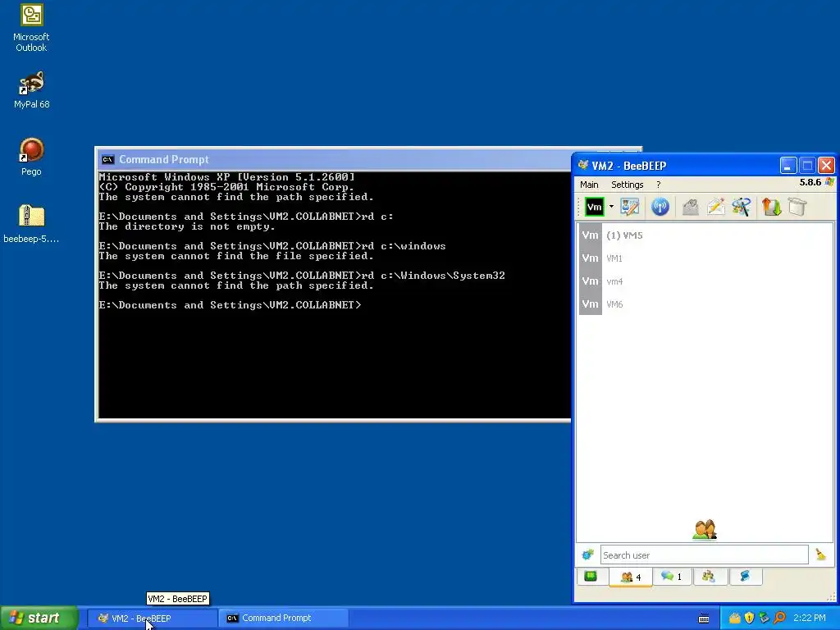Click the Search user input field
This screenshot has width=840, height=630.
(704, 555)
